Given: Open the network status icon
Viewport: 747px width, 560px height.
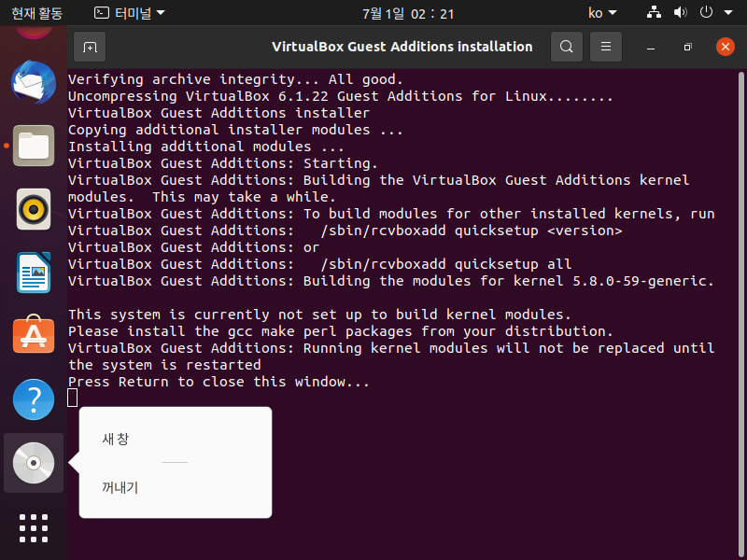Looking at the screenshot, I should pyautogui.click(x=654, y=13).
